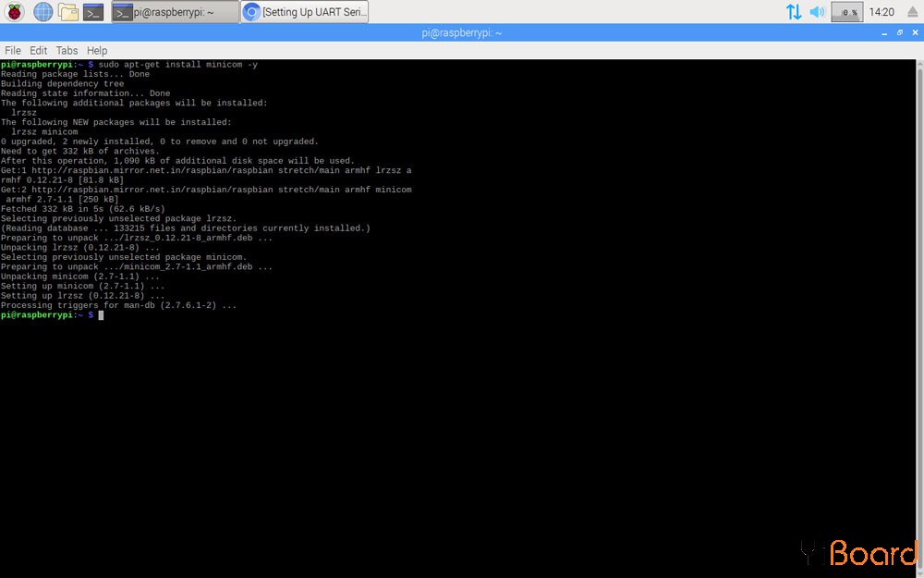The width and height of the screenshot is (924, 578).
Task: Launch the web browser globe icon
Action: click(43, 12)
